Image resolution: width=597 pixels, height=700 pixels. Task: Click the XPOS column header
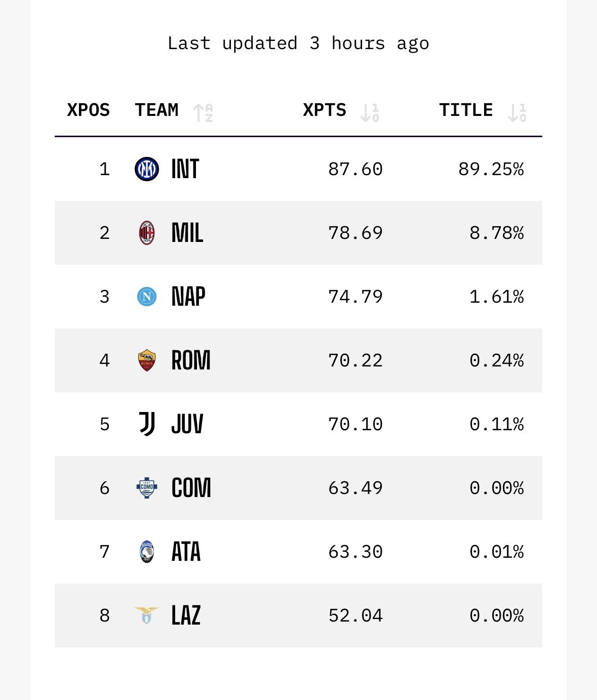88,110
